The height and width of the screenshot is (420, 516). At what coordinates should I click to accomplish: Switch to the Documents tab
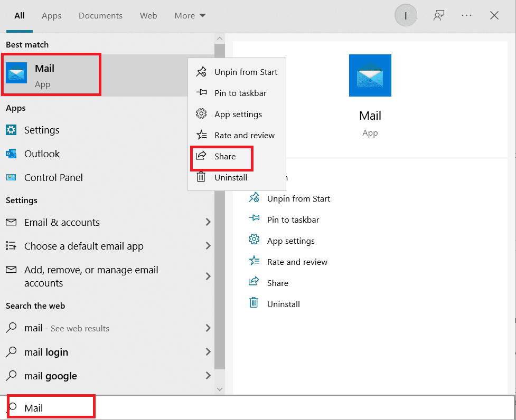100,16
